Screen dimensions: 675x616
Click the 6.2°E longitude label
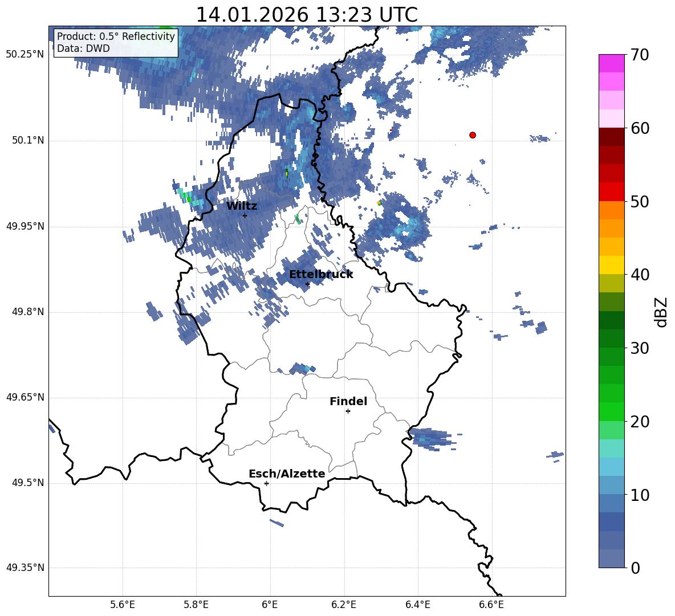[344, 605]
